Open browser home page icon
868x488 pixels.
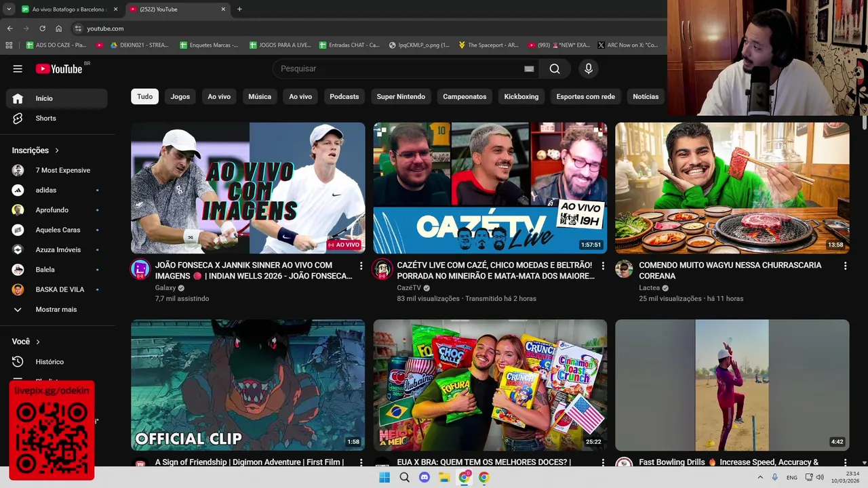pos(58,28)
